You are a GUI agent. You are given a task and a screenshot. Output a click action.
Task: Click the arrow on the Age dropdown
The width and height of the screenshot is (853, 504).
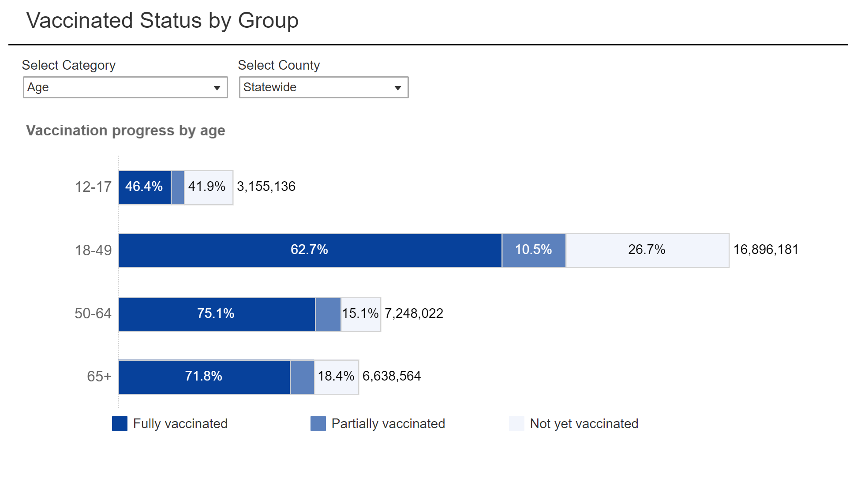217,88
